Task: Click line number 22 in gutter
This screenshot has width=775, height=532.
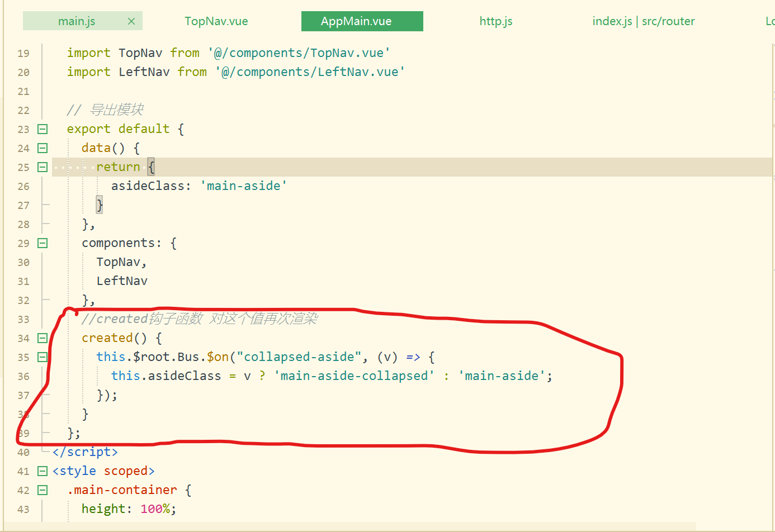Action: tap(23, 111)
